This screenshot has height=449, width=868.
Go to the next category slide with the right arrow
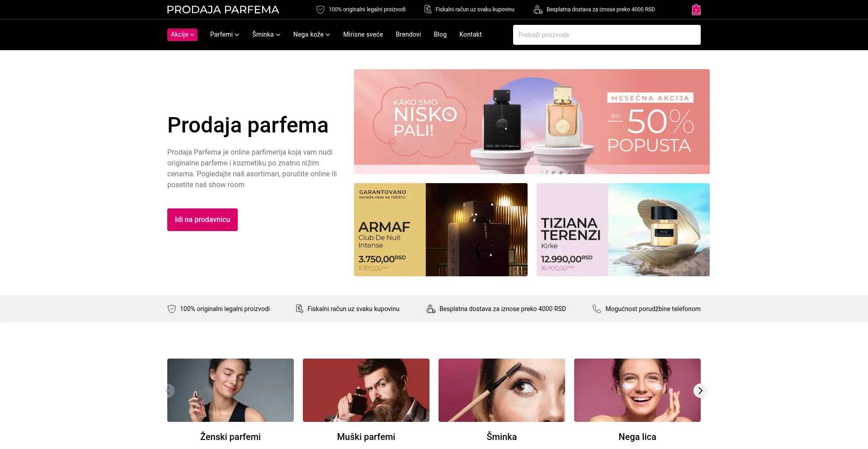pyautogui.click(x=700, y=391)
